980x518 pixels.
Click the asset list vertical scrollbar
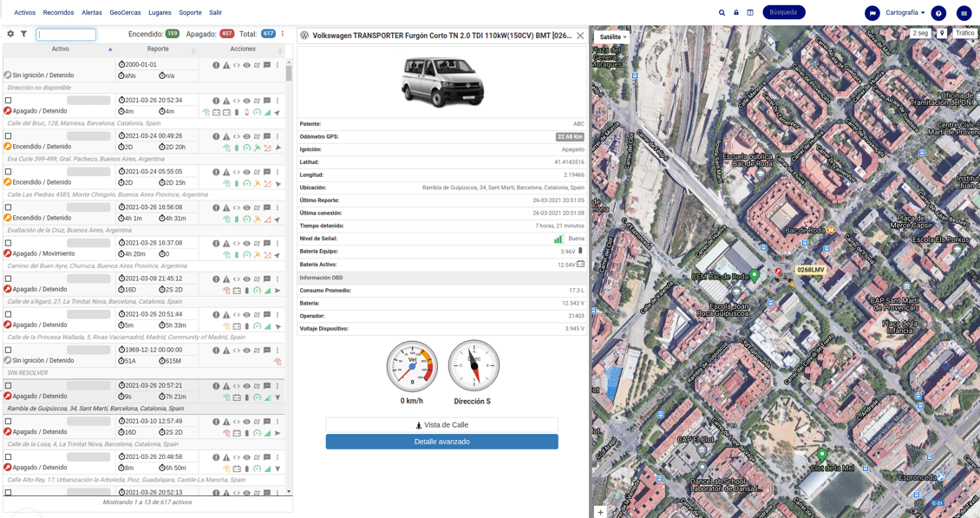[289, 276]
